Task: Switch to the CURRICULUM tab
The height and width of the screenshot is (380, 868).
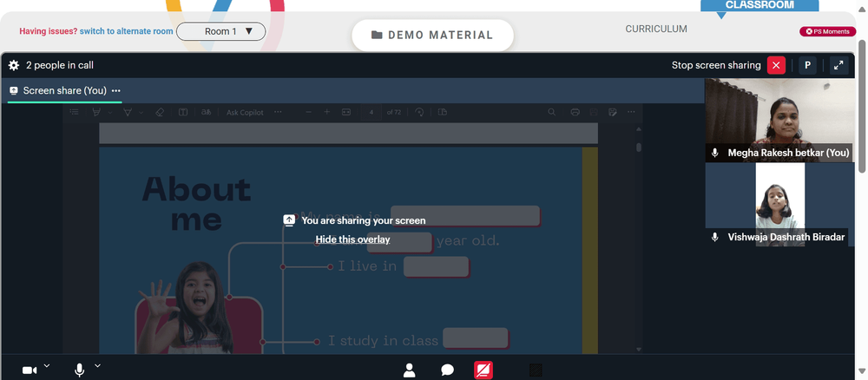Action: tap(656, 29)
